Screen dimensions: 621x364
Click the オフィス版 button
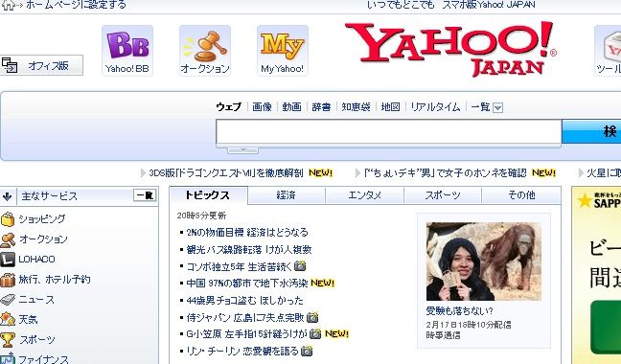pyautogui.click(x=41, y=65)
